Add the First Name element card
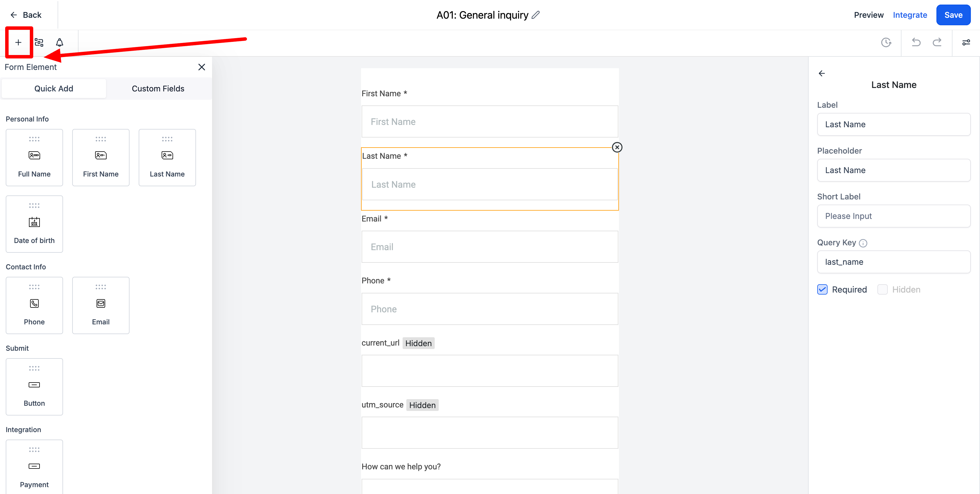This screenshot has height=494, width=980. coord(101,157)
